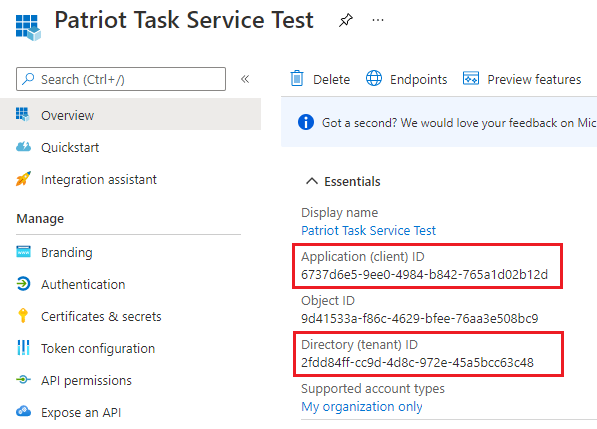
Task: Click the Supported account types label
Action: (373, 389)
